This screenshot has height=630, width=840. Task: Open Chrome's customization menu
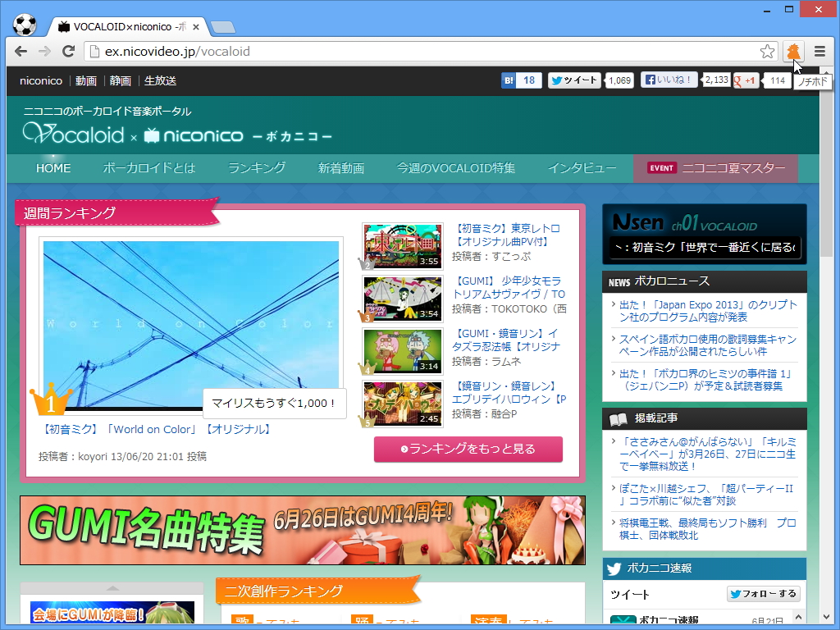[819, 51]
